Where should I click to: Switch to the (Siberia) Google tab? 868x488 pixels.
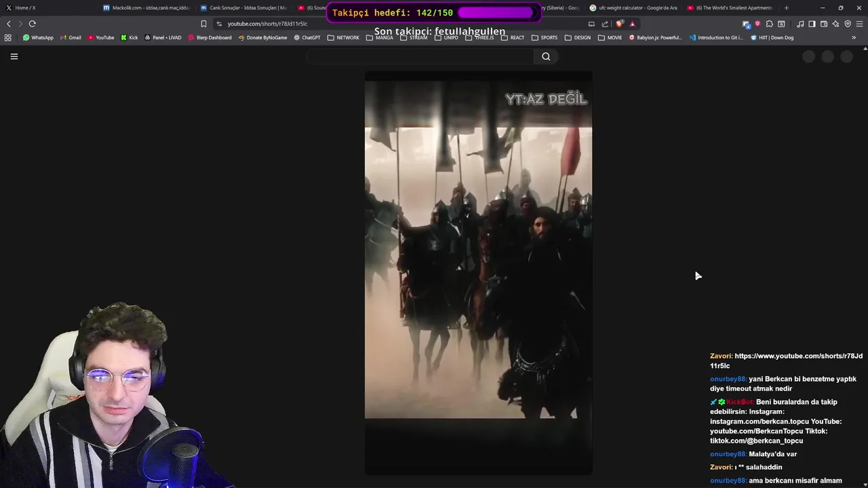pos(561,7)
